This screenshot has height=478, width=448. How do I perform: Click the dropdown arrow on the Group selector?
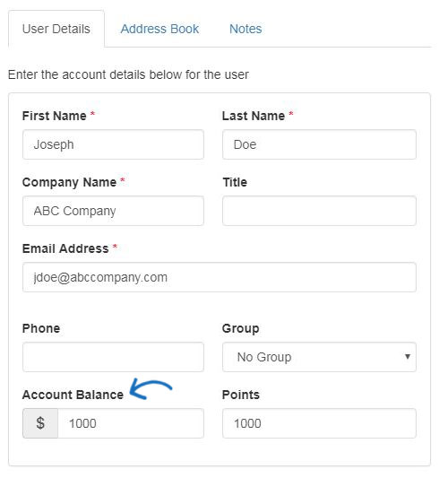point(407,356)
